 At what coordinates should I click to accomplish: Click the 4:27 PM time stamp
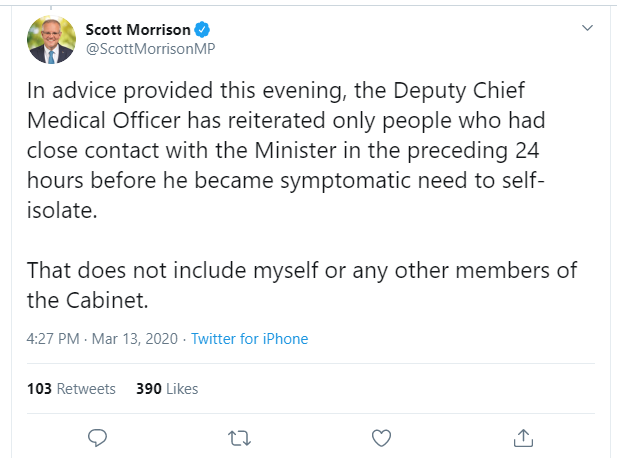(x=53, y=339)
